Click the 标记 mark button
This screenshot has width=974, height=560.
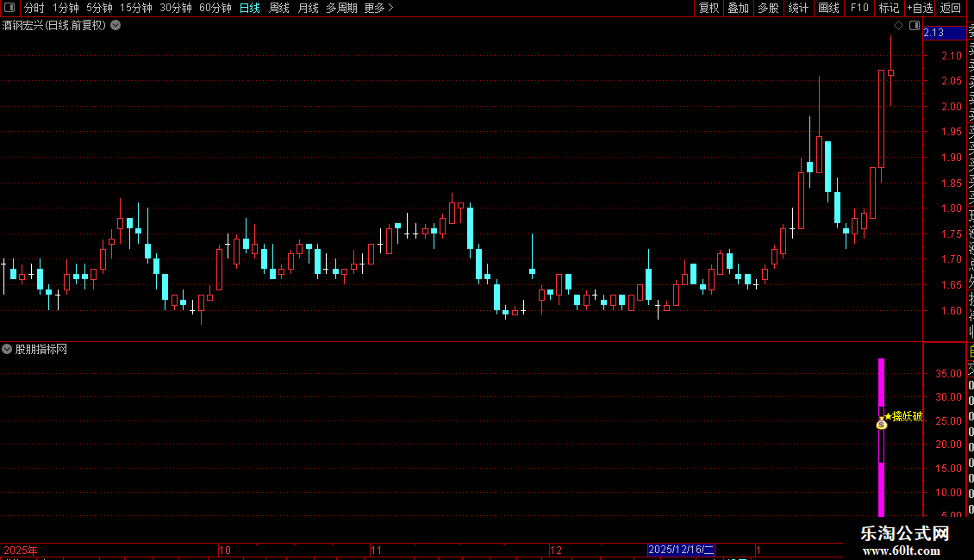coord(889,8)
